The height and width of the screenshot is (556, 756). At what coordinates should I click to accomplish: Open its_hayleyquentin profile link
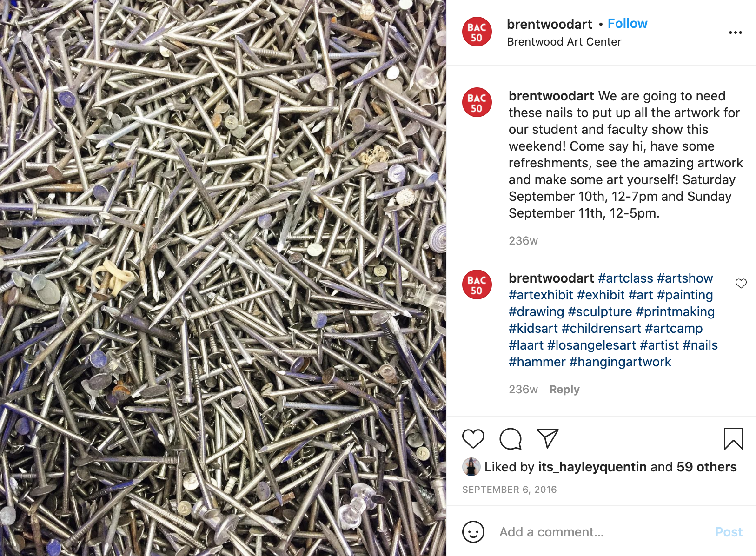pos(592,467)
